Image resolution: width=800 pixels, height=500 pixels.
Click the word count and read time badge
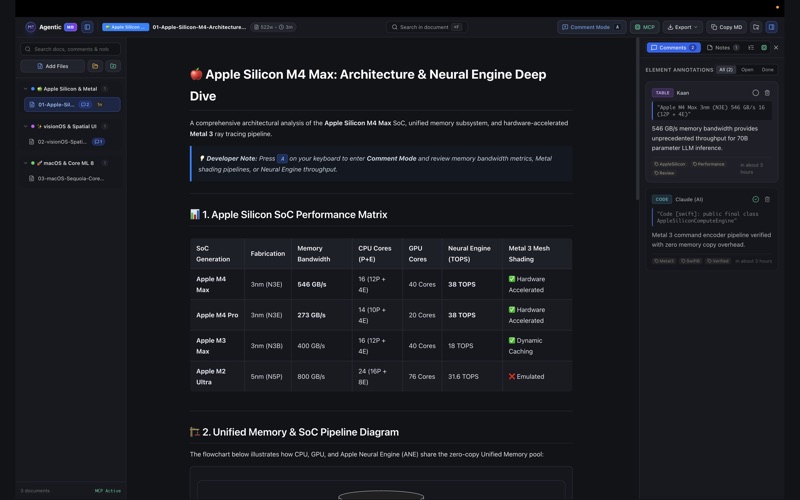click(273, 27)
